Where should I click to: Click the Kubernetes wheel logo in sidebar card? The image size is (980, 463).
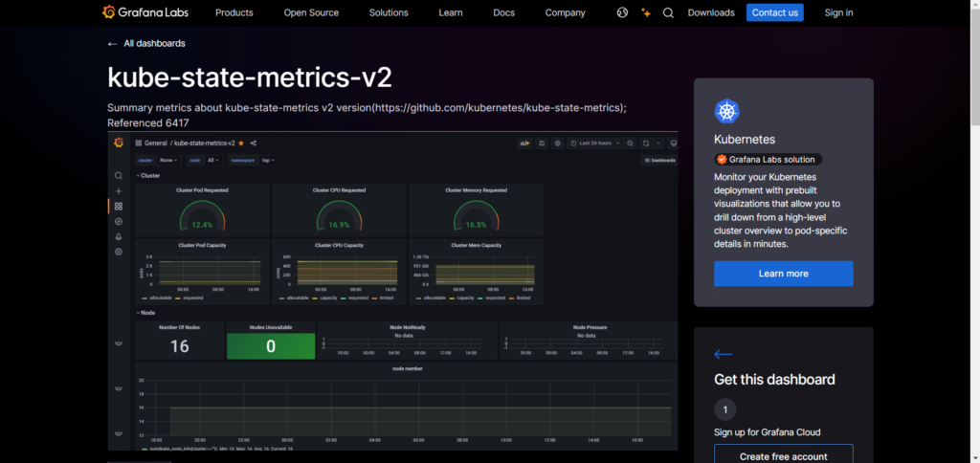pyautogui.click(x=727, y=111)
